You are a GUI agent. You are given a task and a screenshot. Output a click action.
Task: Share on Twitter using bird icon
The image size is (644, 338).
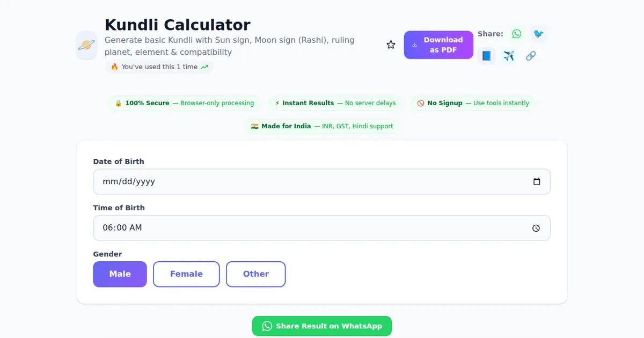538,34
